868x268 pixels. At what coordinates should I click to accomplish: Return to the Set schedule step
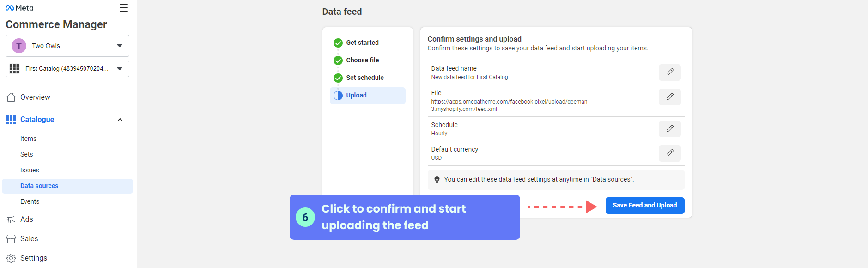pyautogui.click(x=364, y=78)
